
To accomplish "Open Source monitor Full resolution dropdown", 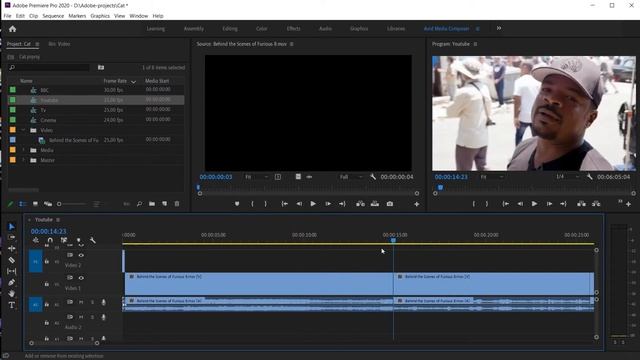I will 351,177.
